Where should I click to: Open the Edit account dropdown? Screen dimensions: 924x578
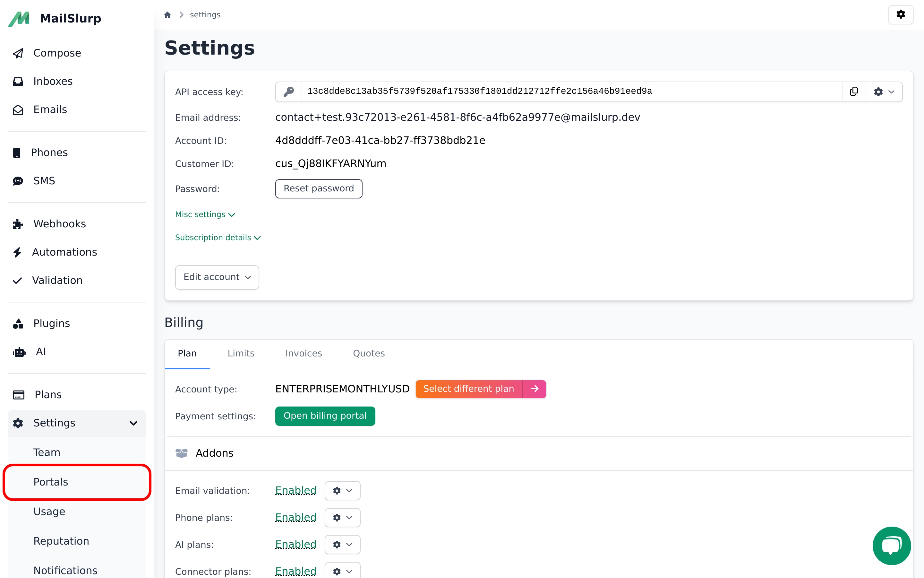click(x=217, y=277)
